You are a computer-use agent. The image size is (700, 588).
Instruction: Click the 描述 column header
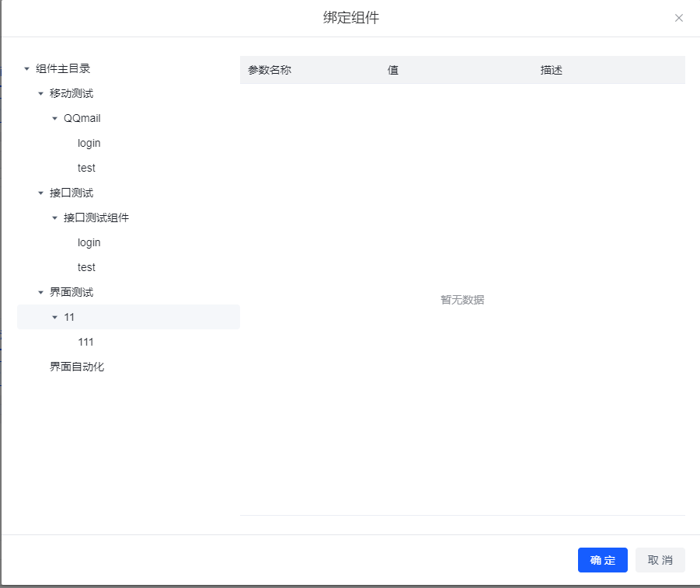(551, 70)
